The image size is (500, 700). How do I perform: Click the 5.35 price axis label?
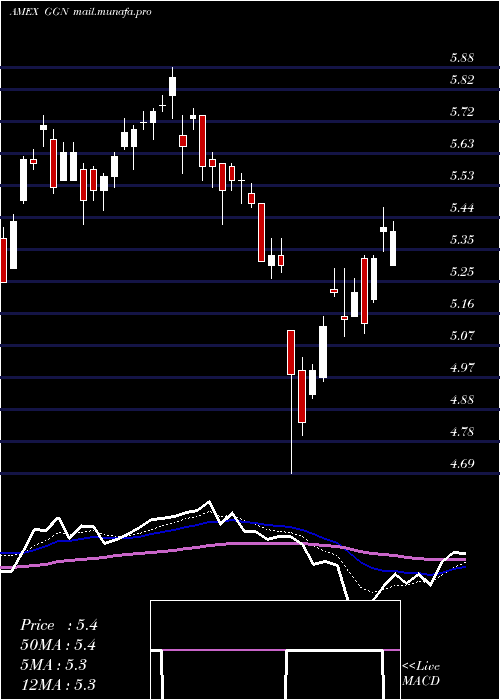462,239
